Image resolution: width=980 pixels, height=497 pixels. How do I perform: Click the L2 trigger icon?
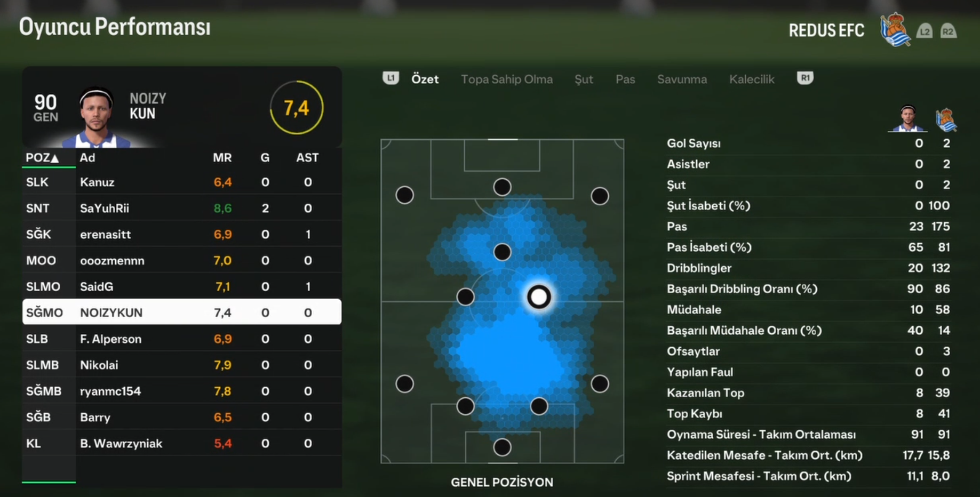pyautogui.click(x=925, y=31)
